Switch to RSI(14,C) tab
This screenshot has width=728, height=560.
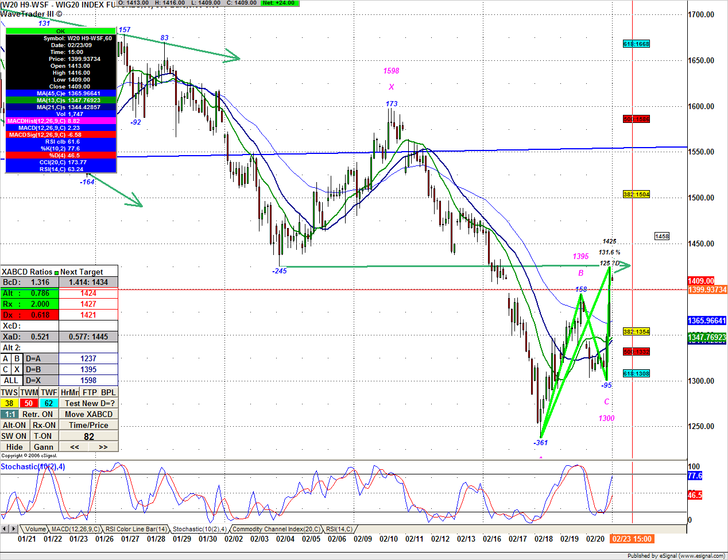click(x=339, y=529)
